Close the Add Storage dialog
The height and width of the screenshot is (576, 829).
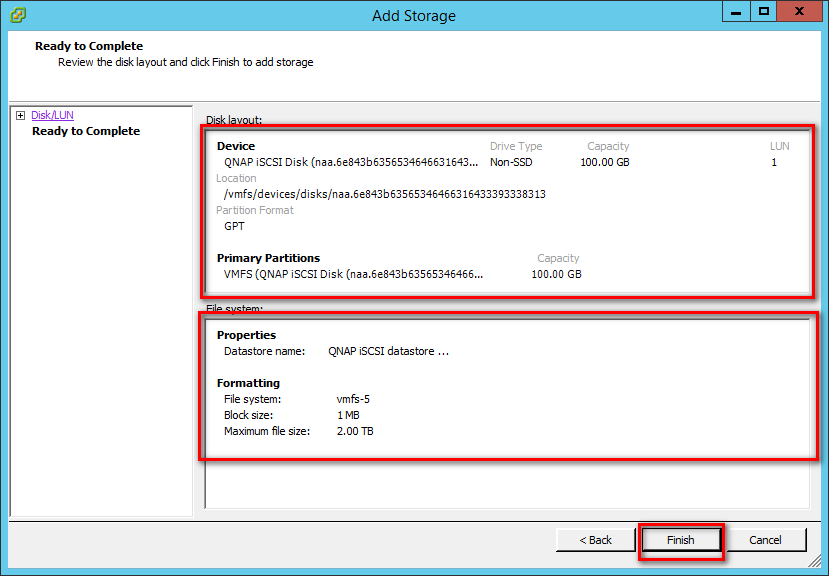[799, 11]
